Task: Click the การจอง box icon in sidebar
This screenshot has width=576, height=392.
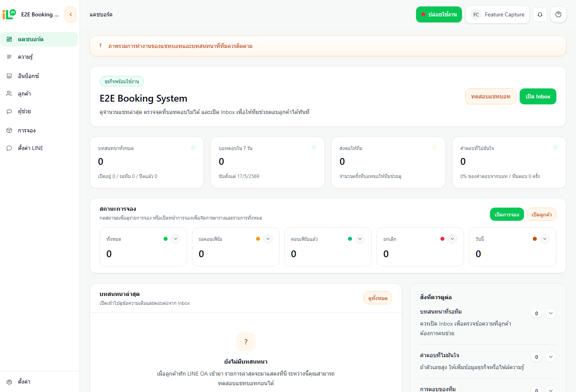Action: coord(9,130)
